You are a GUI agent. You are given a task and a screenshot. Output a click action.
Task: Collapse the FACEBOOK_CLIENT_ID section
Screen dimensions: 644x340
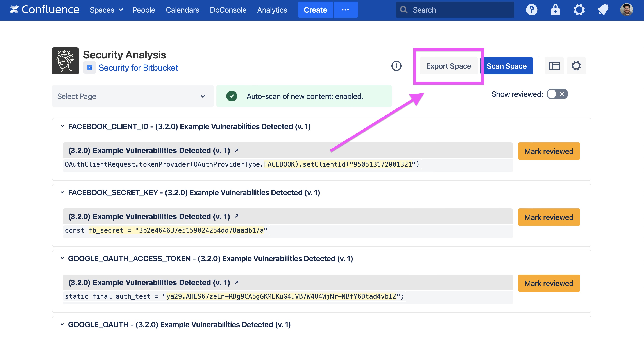click(62, 126)
